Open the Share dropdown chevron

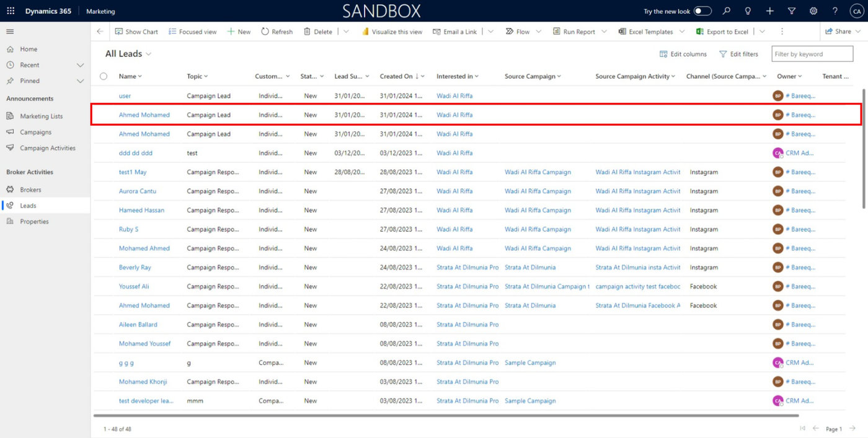click(x=859, y=32)
